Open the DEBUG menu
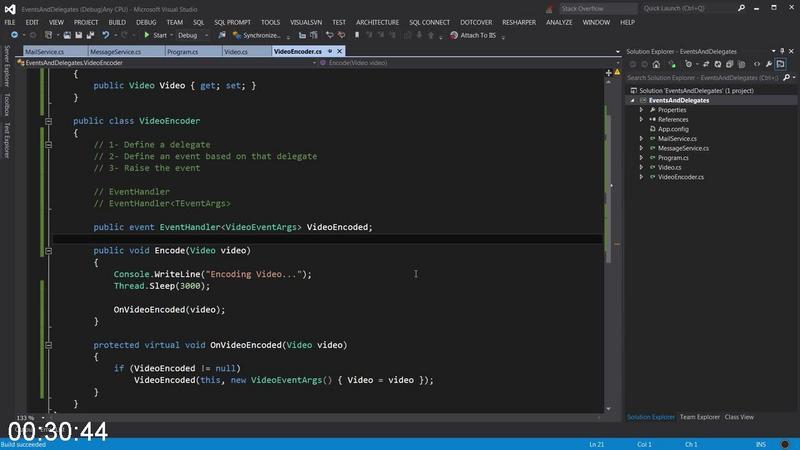 point(146,22)
